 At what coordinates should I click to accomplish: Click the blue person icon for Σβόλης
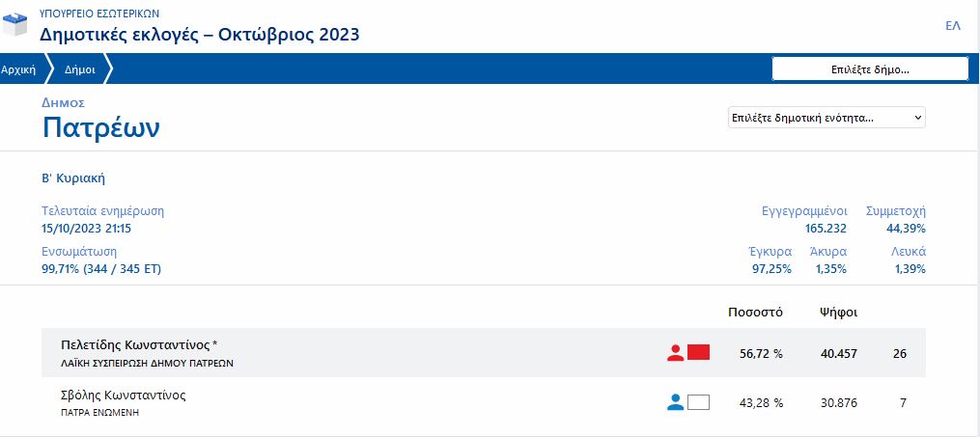[675, 402]
